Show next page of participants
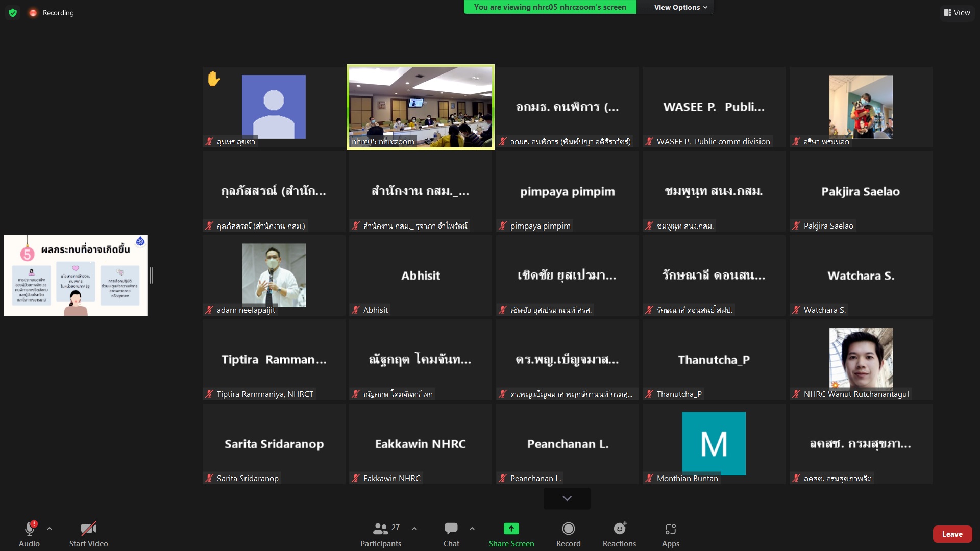This screenshot has height=551, width=980. (567, 498)
